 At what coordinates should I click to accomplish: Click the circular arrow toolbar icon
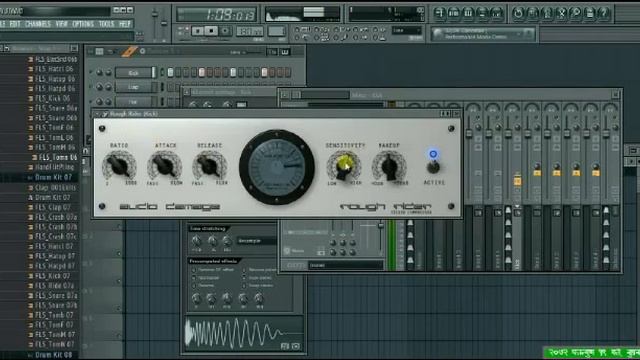click(x=518, y=13)
